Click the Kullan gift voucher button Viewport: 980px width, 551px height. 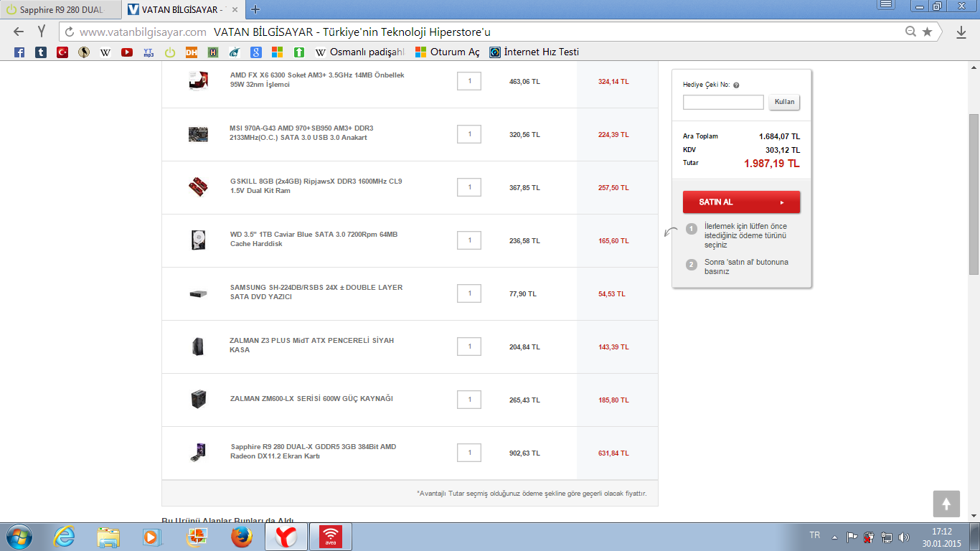[784, 102]
